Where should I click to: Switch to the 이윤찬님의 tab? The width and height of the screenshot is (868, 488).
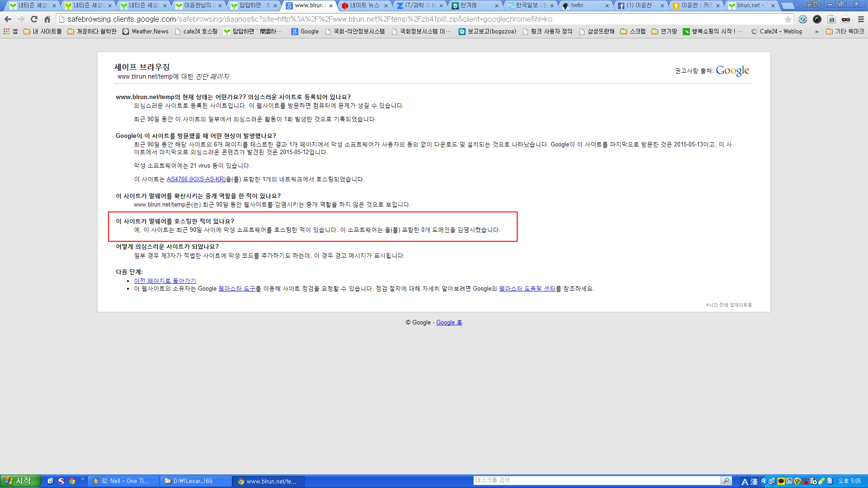[199, 5]
